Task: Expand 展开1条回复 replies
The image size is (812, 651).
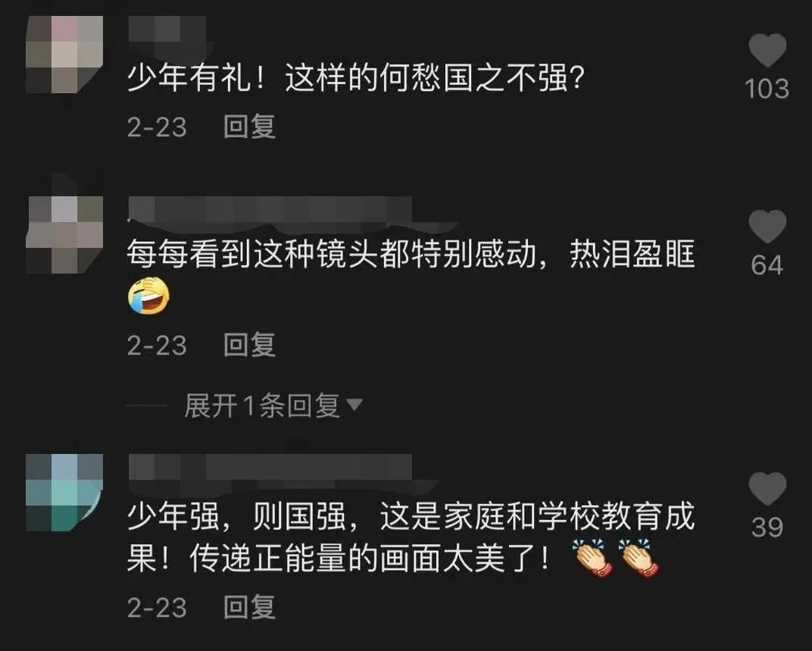Action: [x=262, y=405]
